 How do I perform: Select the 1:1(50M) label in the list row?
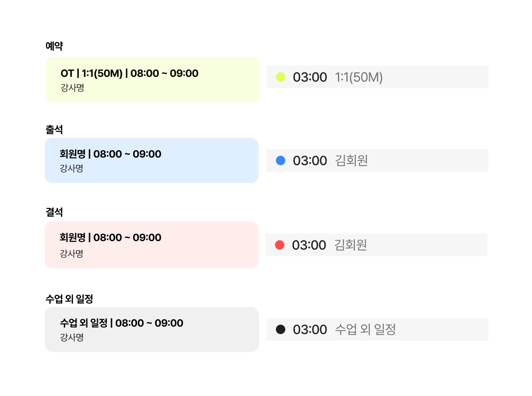(359, 77)
